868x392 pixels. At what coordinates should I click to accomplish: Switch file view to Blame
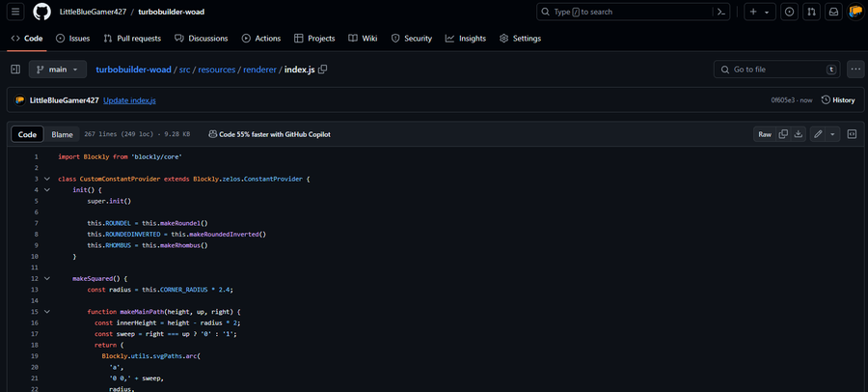pyautogui.click(x=62, y=134)
